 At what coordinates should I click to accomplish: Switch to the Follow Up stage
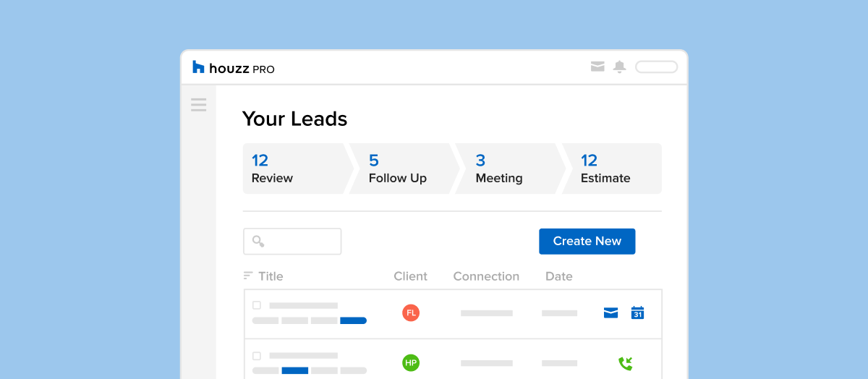[401, 169]
